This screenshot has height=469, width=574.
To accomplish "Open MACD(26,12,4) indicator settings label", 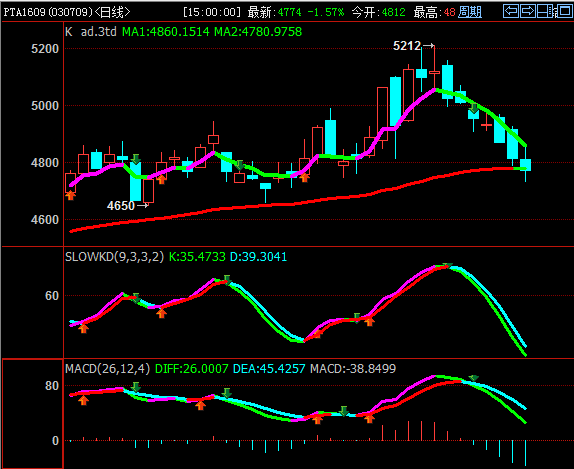I will click(108, 368).
